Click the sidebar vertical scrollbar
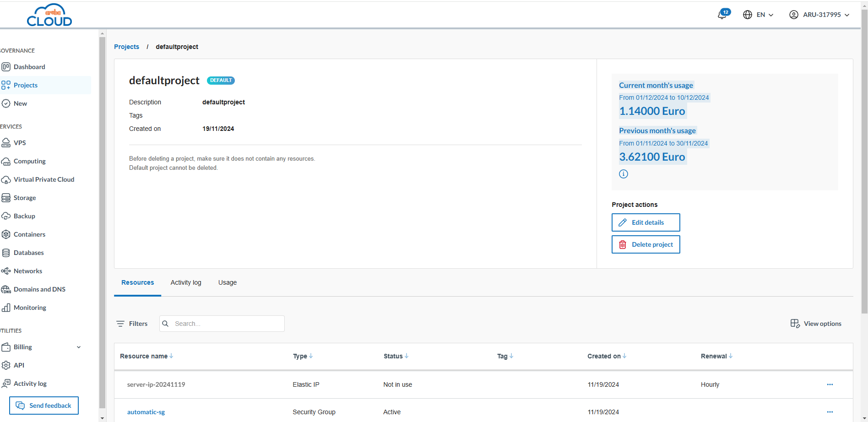Image resolution: width=868 pixels, height=422 pixels. (x=103, y=222)
